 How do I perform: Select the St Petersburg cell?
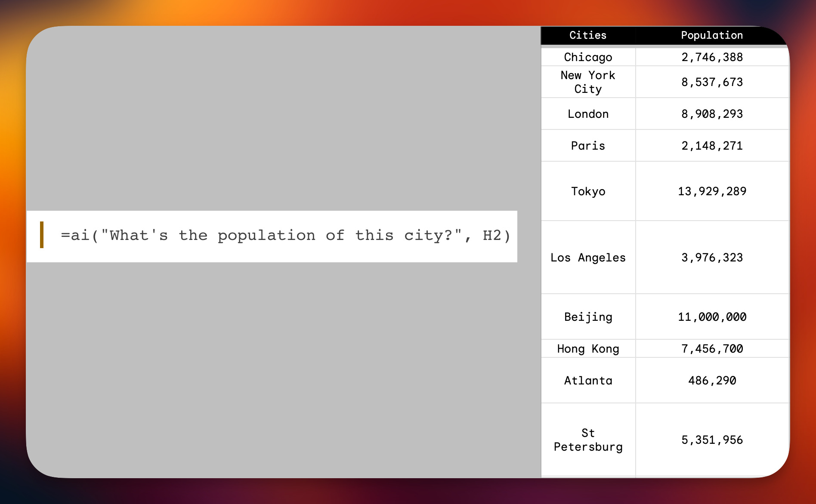(x=588, y=439)
